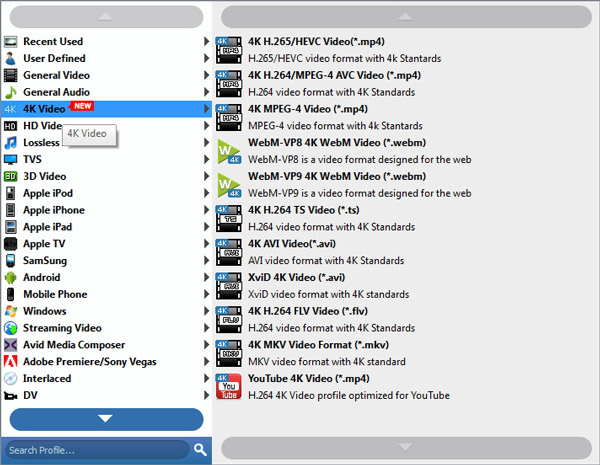This screenshot has width=600, height=465.
Task: Click the format list scroll-up button
Action: (x=406, y=16)
